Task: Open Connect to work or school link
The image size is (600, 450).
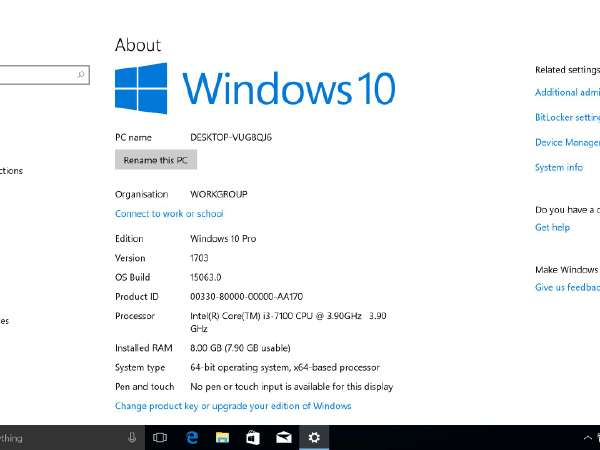Action: [169, 214]
